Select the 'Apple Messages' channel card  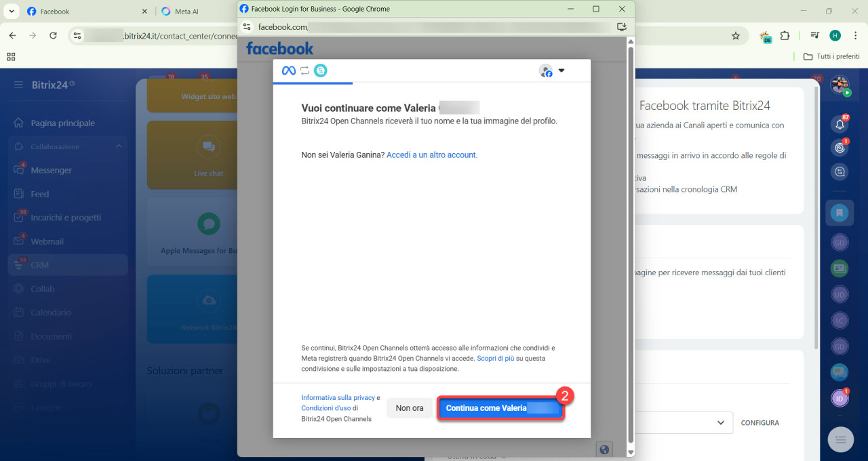(192, 231)
